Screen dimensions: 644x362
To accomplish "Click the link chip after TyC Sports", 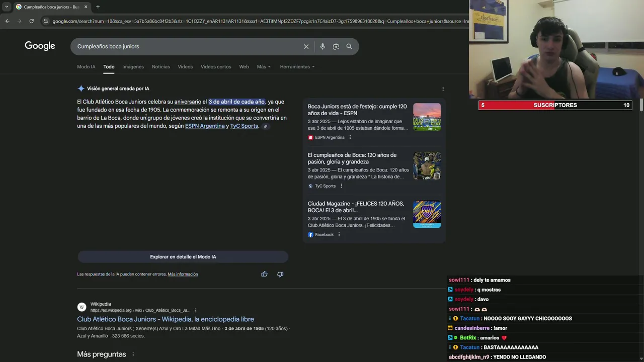I will (x=266, y=126).
